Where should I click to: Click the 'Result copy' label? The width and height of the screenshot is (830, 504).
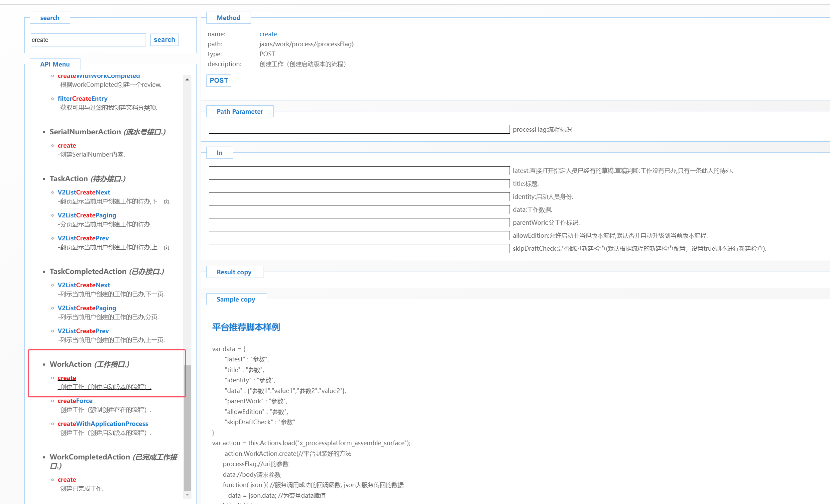coord(234,272)
